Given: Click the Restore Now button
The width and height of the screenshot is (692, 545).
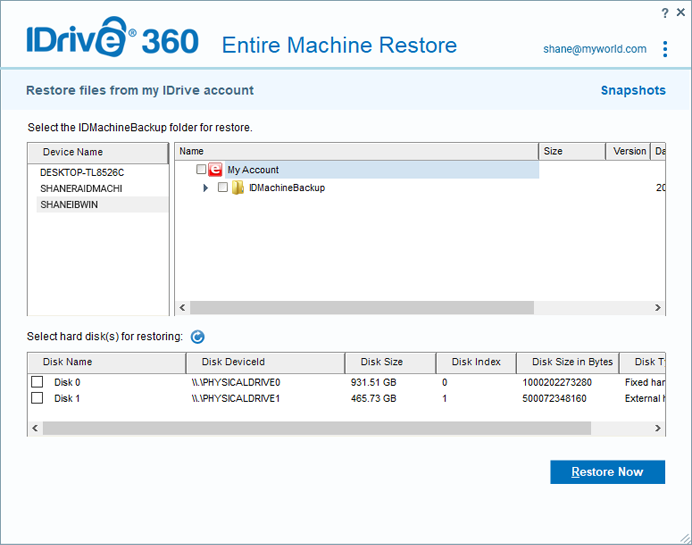Looking at the screenshot, I should pyautogui.click(x=607, y=472).
